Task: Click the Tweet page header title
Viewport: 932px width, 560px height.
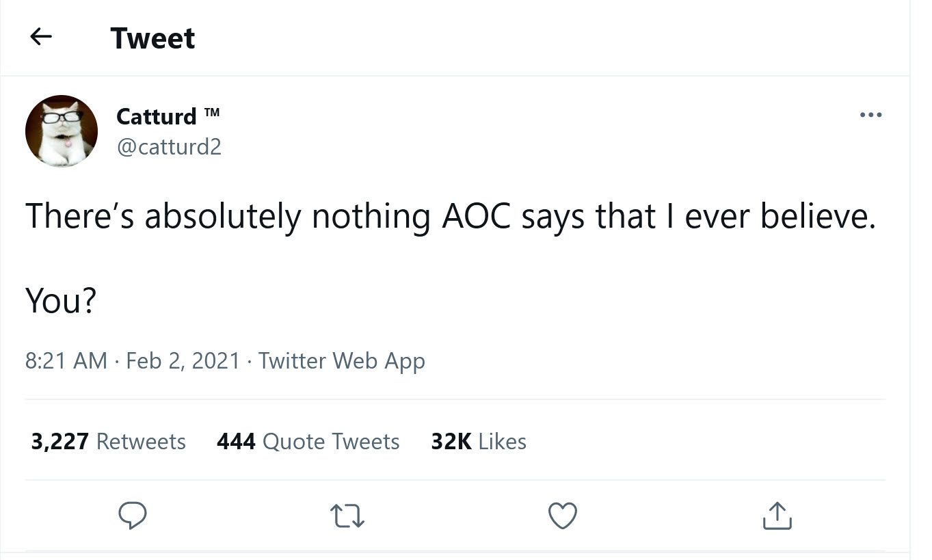Action: (x=152, y=38)
